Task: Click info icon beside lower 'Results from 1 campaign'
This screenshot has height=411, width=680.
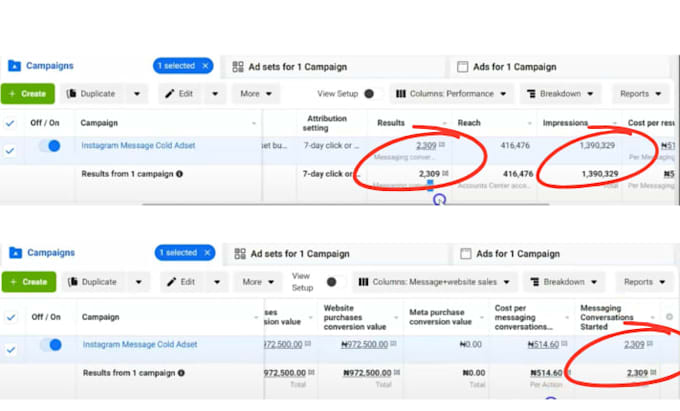Action: click(x=181, y=373)
